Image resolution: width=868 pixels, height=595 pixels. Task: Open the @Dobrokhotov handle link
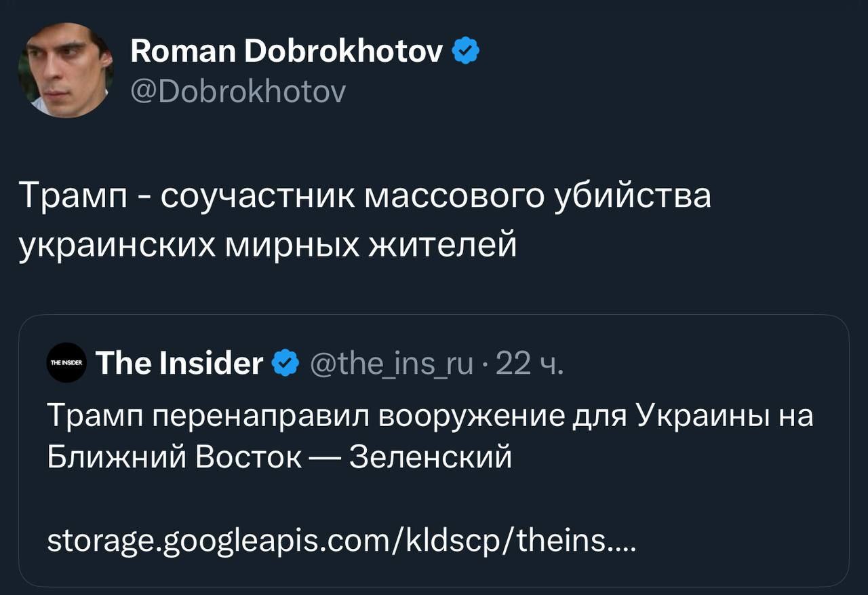click(237, 90)
